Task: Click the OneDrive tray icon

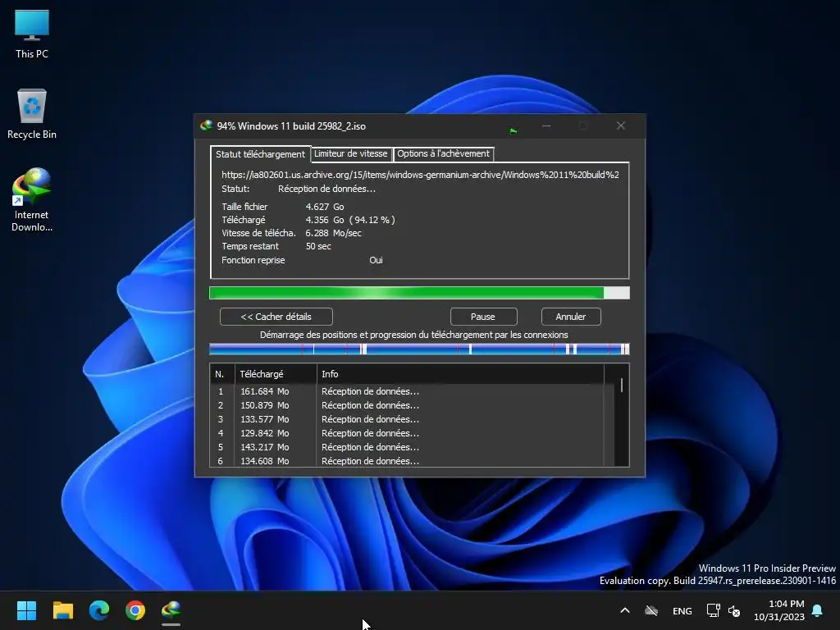Action: click(651, 610)
